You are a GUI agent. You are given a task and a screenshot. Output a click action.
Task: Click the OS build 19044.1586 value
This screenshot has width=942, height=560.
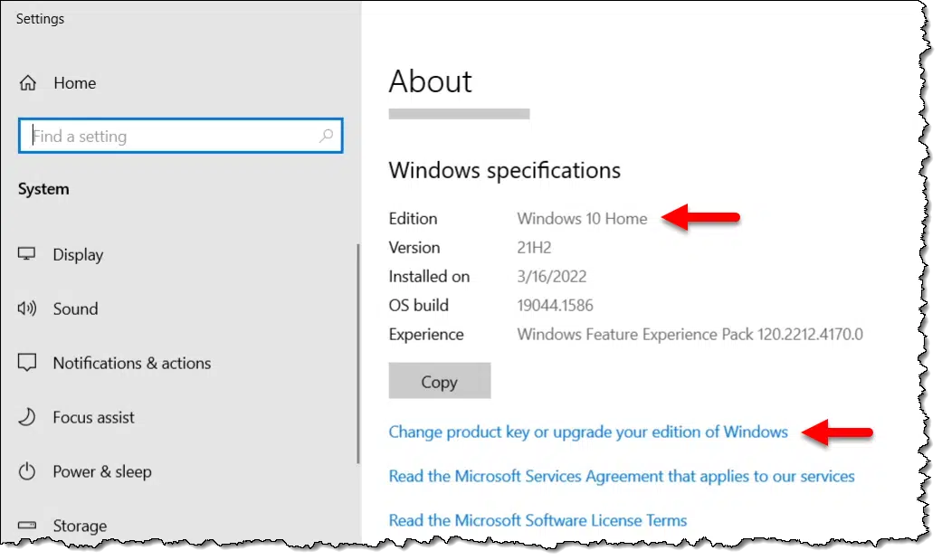click(555, 305)
